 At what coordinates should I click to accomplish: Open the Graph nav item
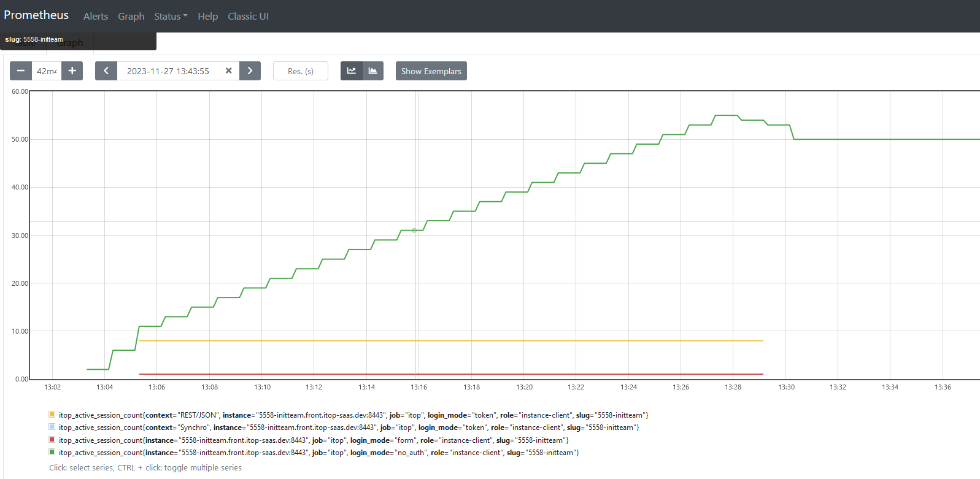click(x=131, y=17)
